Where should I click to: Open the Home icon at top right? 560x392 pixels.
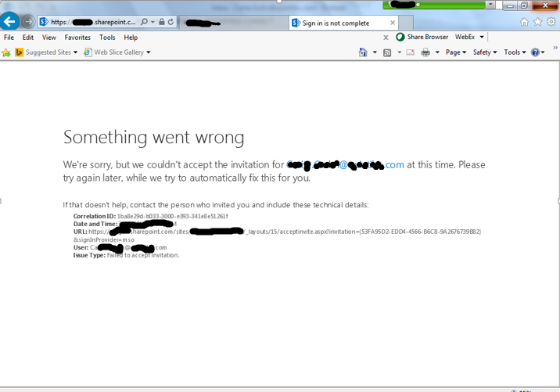(x=524, y=22)
